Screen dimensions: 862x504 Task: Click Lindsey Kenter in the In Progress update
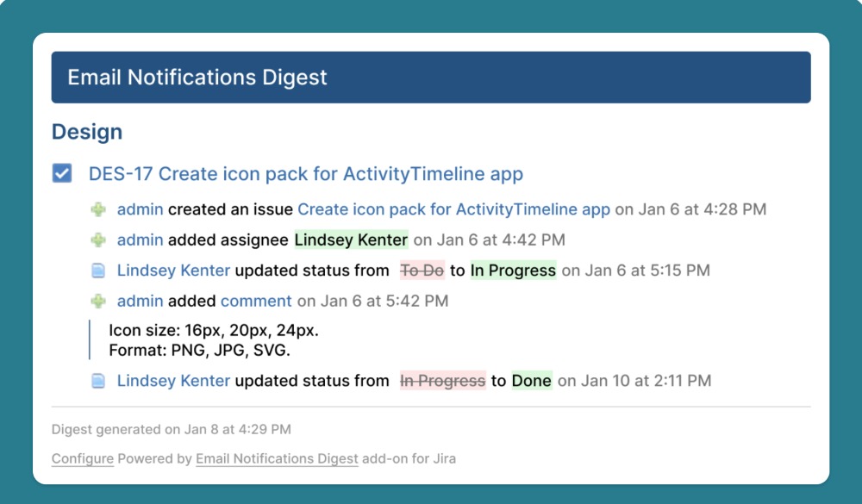coord(172,270)
